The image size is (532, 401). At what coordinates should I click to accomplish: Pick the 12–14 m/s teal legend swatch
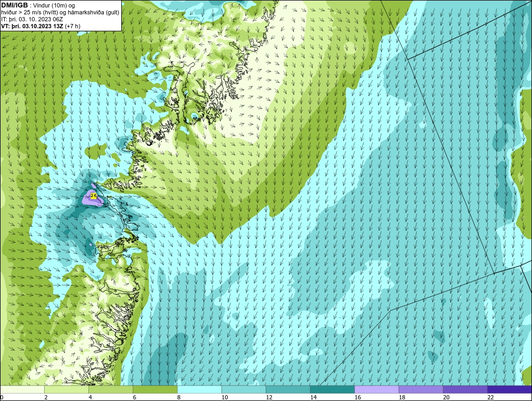[288, 389]
